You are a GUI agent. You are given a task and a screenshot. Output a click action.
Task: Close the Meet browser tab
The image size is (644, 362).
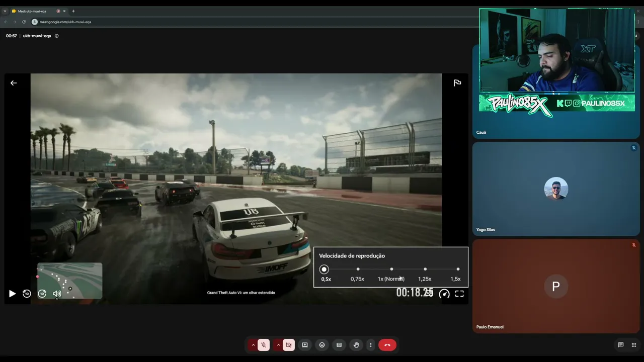tap(64, 11)
